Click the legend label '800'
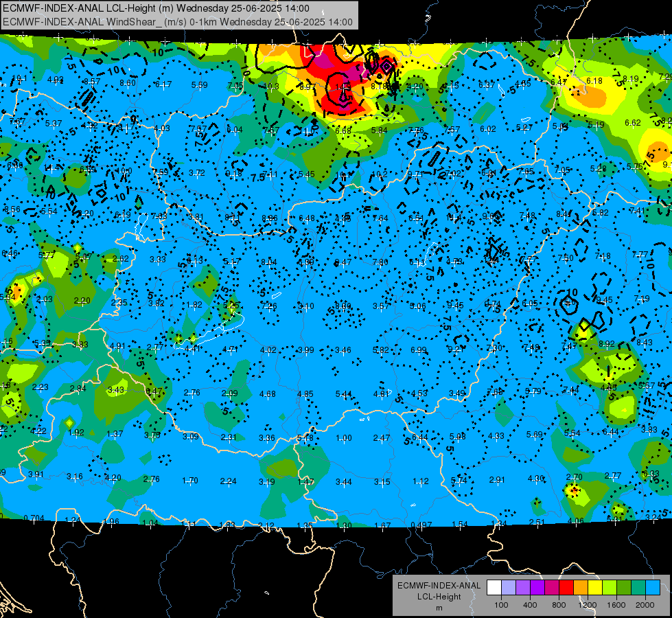This screenshot has width=672, height=618. 559,605
